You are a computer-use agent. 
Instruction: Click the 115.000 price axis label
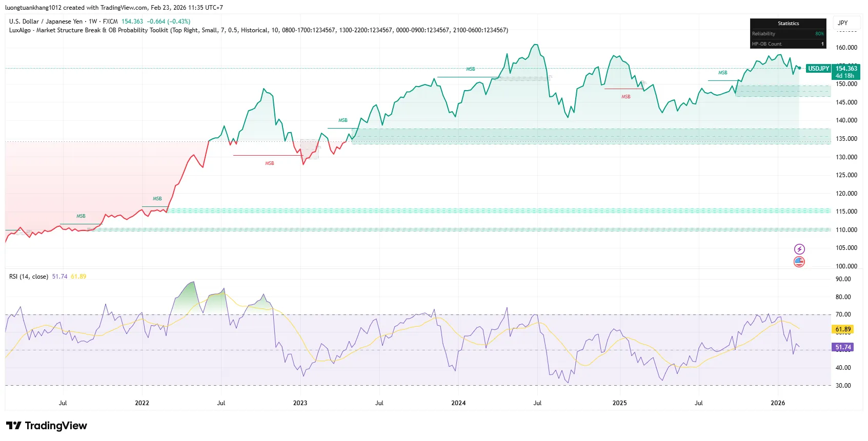(x=846, y=212)
